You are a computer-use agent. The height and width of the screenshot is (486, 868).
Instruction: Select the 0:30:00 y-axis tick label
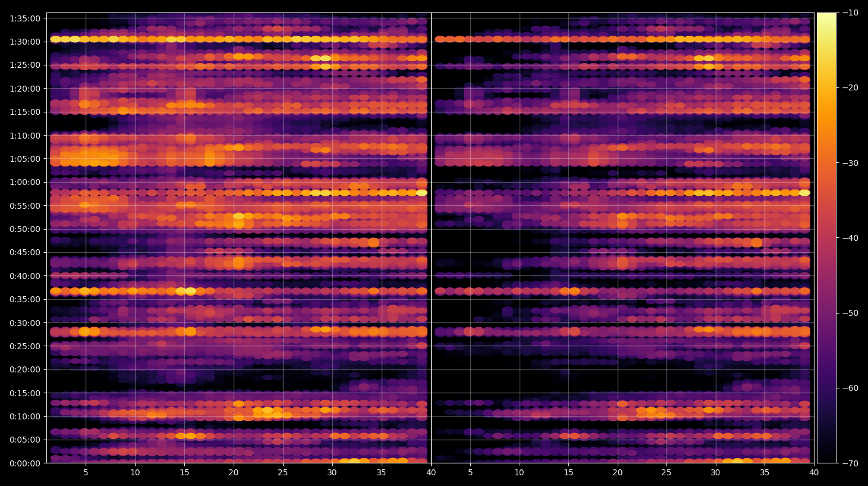(x=25, y=323)
